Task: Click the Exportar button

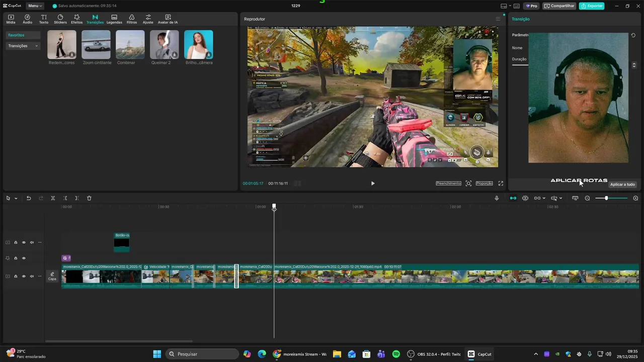Action: tap(592, 6)
